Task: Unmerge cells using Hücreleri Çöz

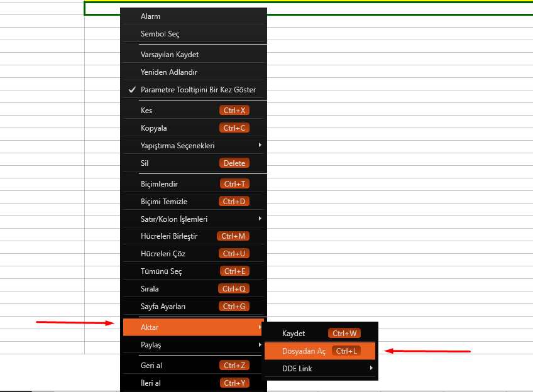Action: [163, 254]
